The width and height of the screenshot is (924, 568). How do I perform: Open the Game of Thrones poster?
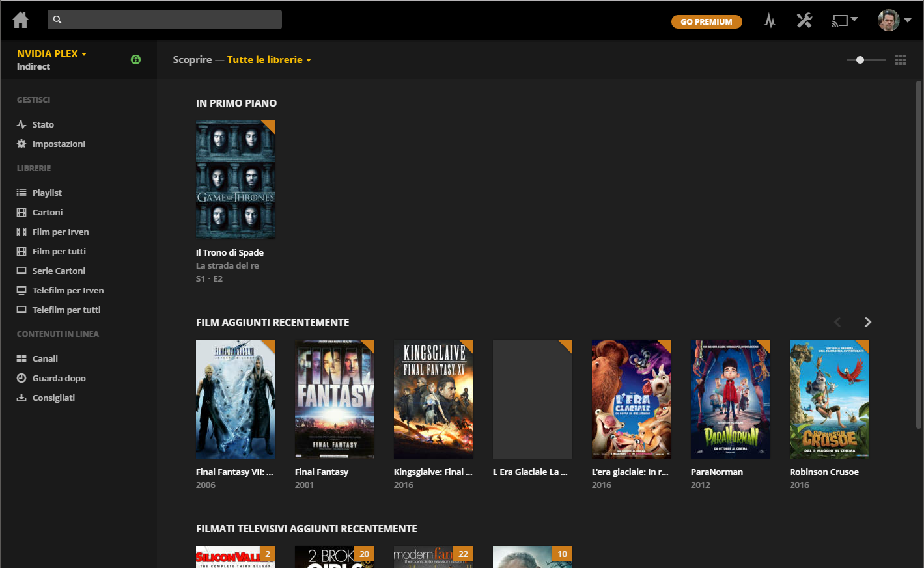236,180
